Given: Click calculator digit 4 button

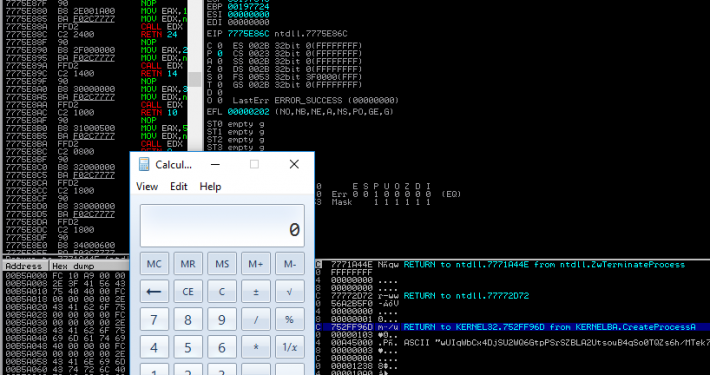Looking at the screenshot, I should pyautogui.click(x=154, y=347).
